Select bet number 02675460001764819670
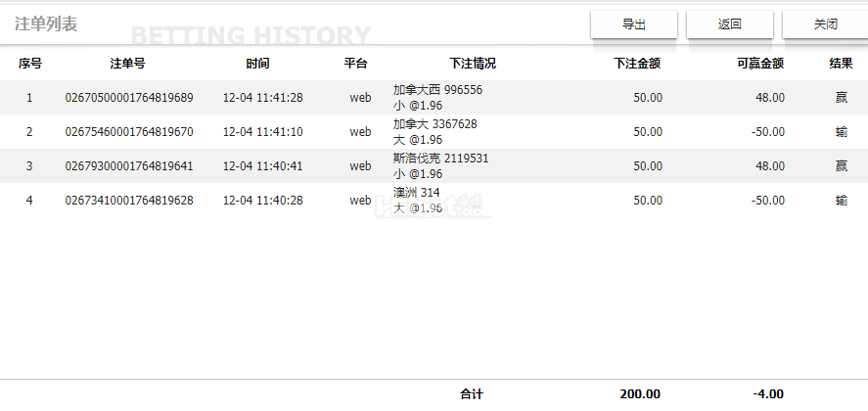The height and width of the screenshot is (411, 868). click(x=129, y=132)
